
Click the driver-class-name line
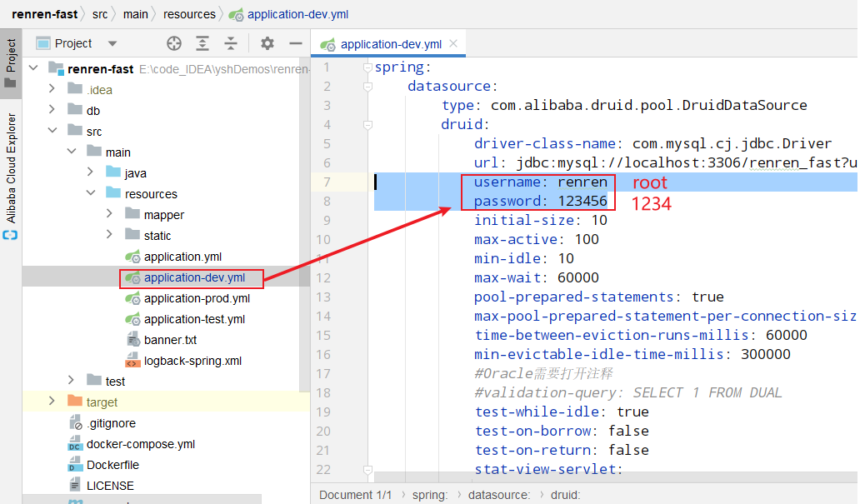(x=652, y=144)
